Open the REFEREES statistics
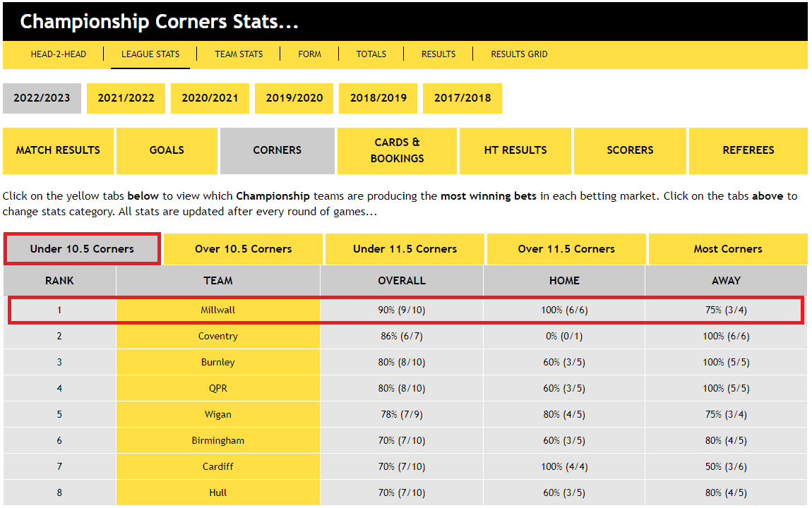This screenshot has height=508, width=812. pyautogui.click(x=748, y=150)
